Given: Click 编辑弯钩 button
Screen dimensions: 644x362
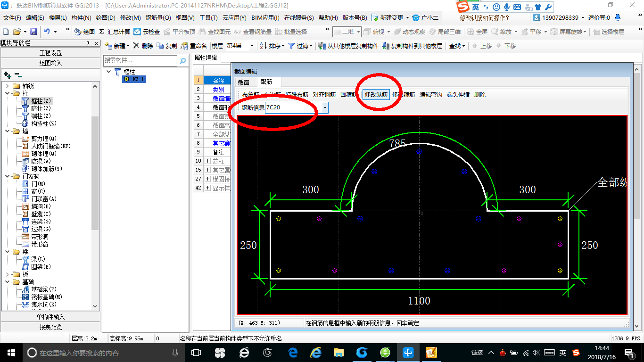Looking at the screenshot, I should [x=431, y=94].
